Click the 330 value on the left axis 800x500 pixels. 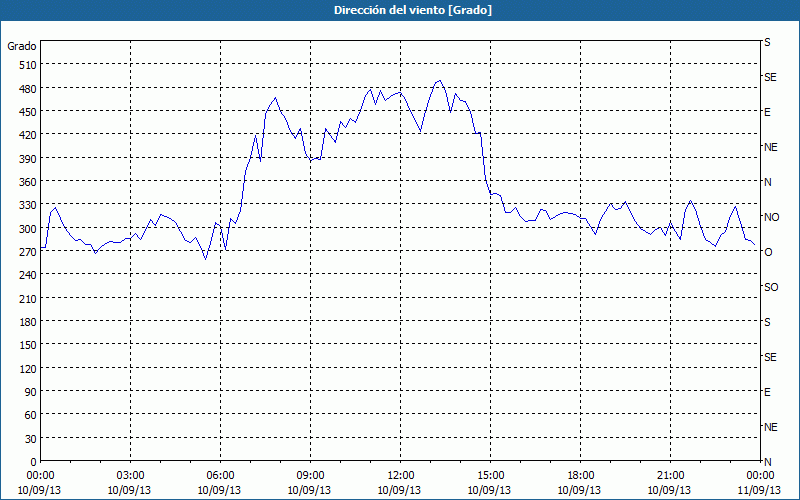point(28,205)
